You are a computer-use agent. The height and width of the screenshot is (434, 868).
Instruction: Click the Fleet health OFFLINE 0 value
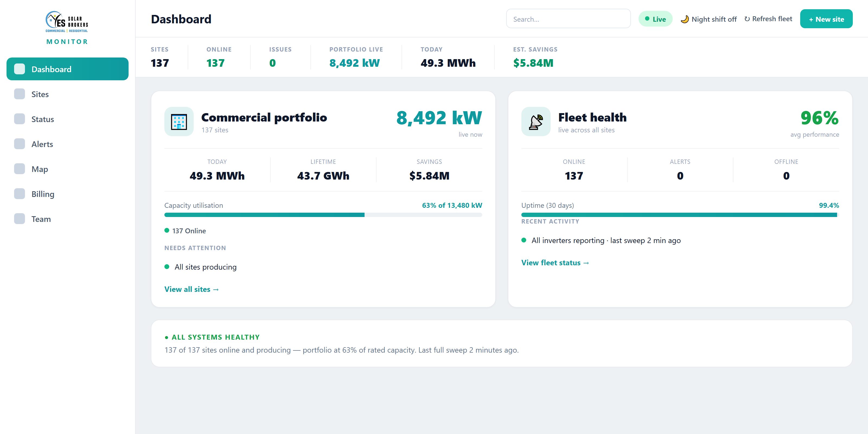point(786,175)
